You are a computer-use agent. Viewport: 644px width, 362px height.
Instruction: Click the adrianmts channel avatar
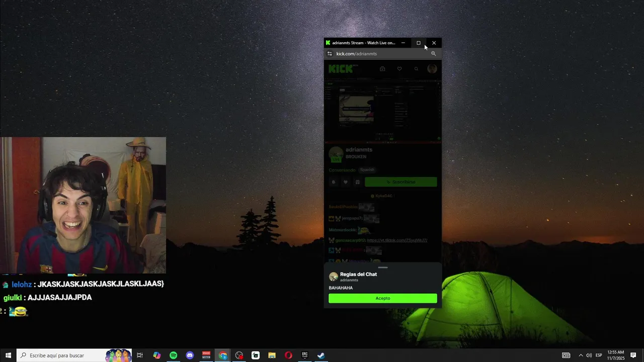tap(336, 154)
